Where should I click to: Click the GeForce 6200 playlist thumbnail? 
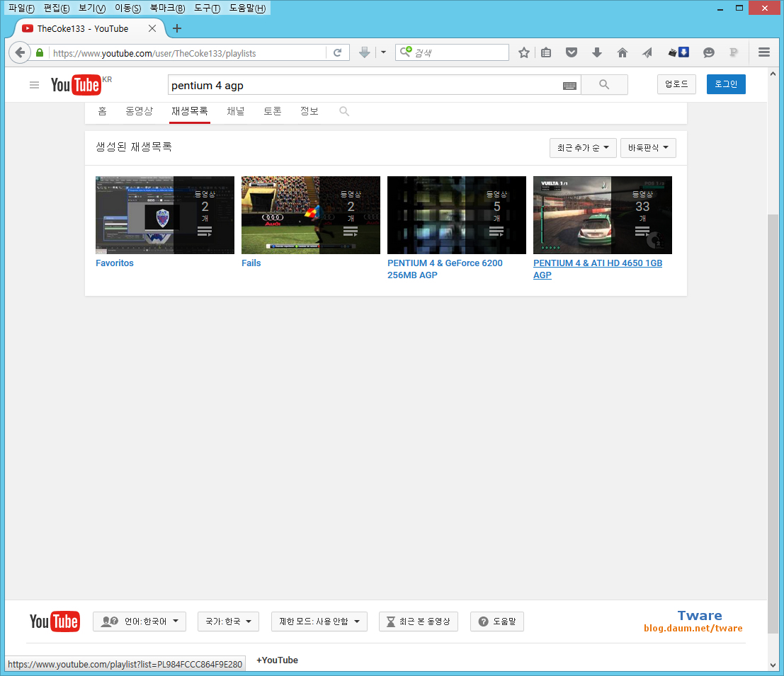[x=457, y=215]
